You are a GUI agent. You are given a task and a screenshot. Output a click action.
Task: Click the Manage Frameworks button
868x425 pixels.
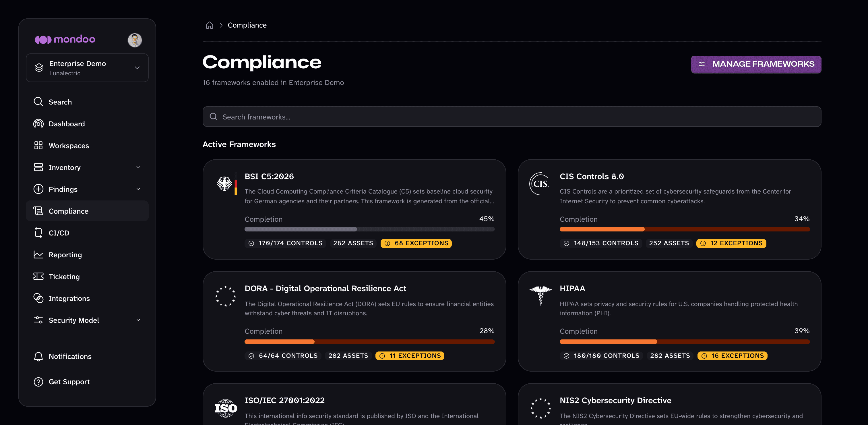[756, 64]
